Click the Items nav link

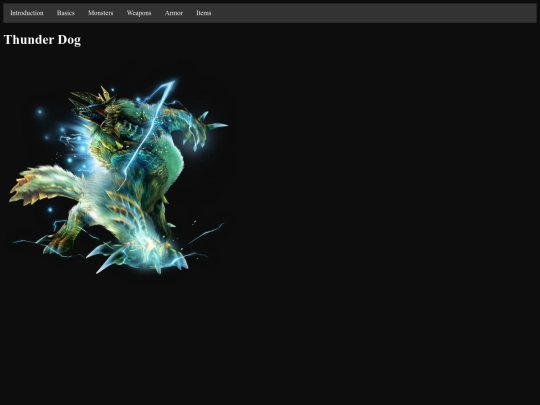(204, 13)
